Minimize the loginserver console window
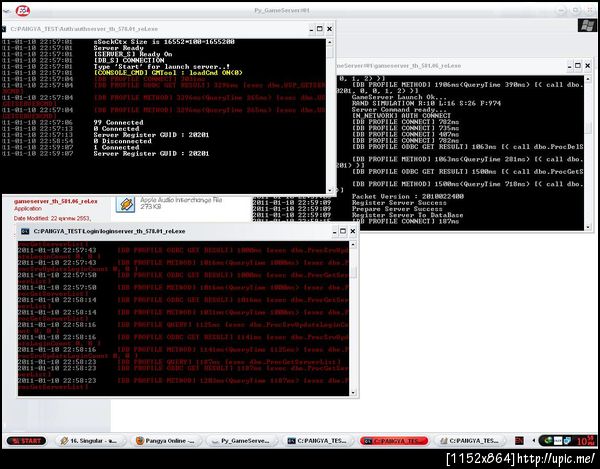The image size is (600, 469). coord(334,231)
